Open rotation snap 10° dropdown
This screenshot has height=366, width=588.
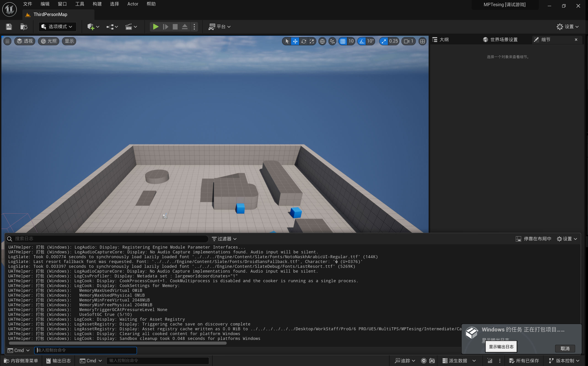click(370, 41)
